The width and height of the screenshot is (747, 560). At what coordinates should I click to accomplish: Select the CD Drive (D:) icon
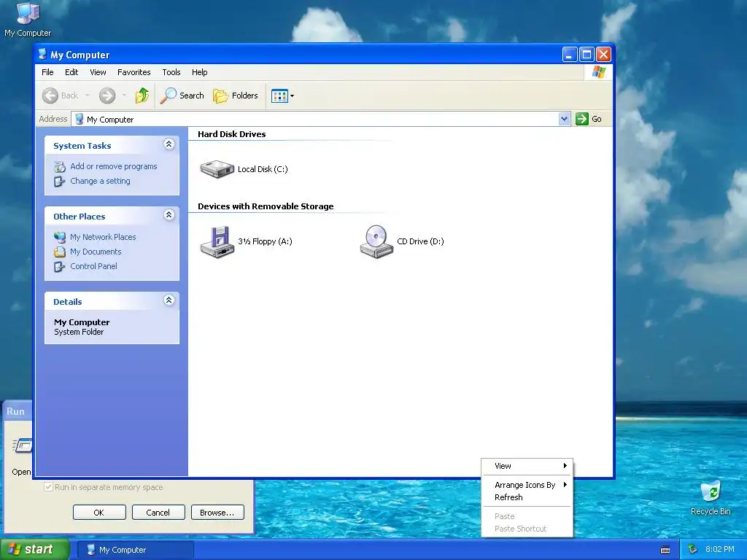(376, 242)
